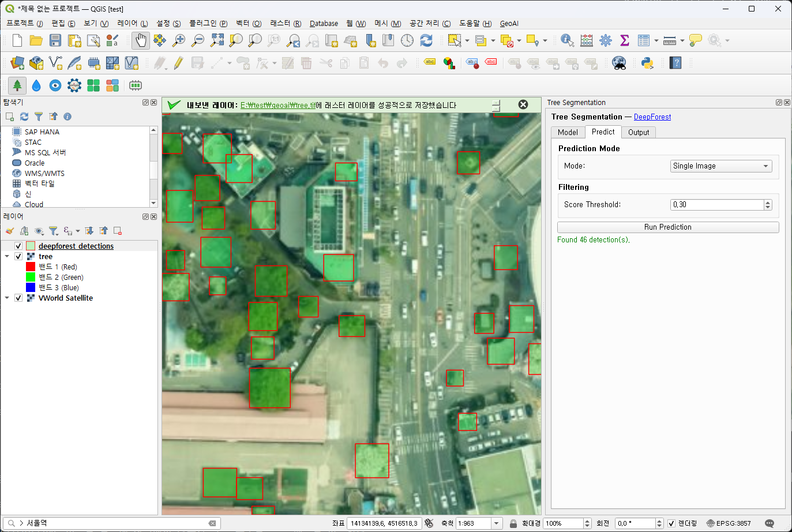Screen dimensions: 792x532
Task: Click the red 밴드 1 (Red) color swatch
Action: tap(31, 267)
